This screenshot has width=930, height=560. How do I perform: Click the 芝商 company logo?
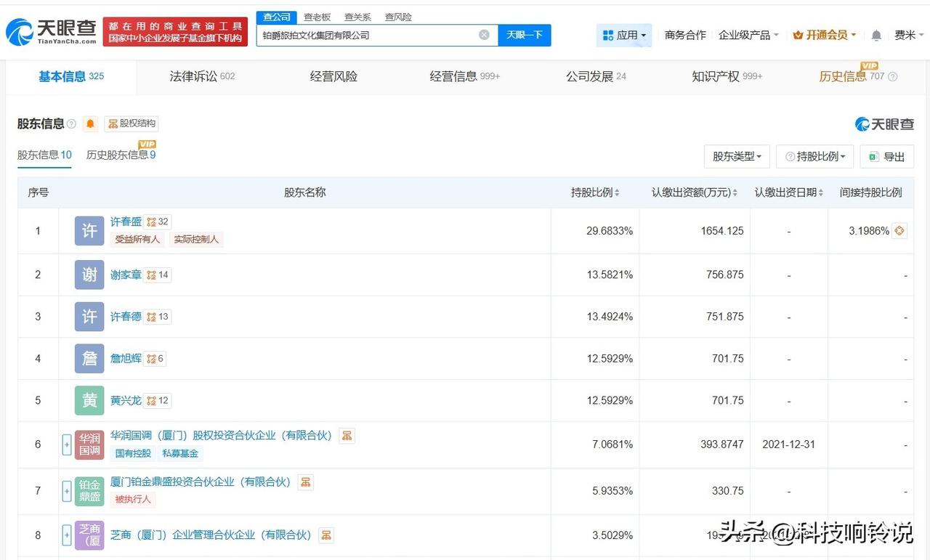(x=89, y=535)
